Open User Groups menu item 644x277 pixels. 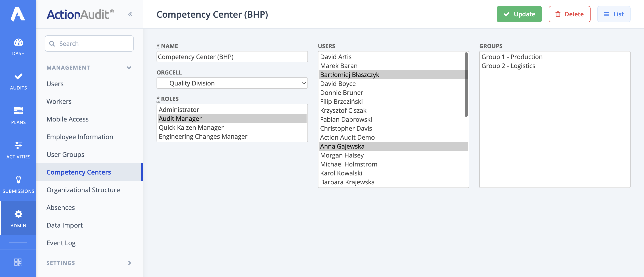pos(65,154)
